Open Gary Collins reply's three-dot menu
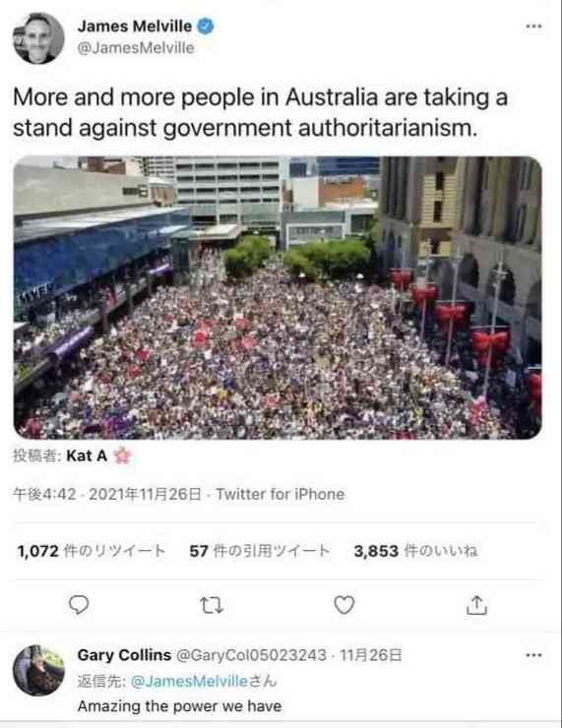The height and width of the screenshot is (728, 562). click(533, 655)
